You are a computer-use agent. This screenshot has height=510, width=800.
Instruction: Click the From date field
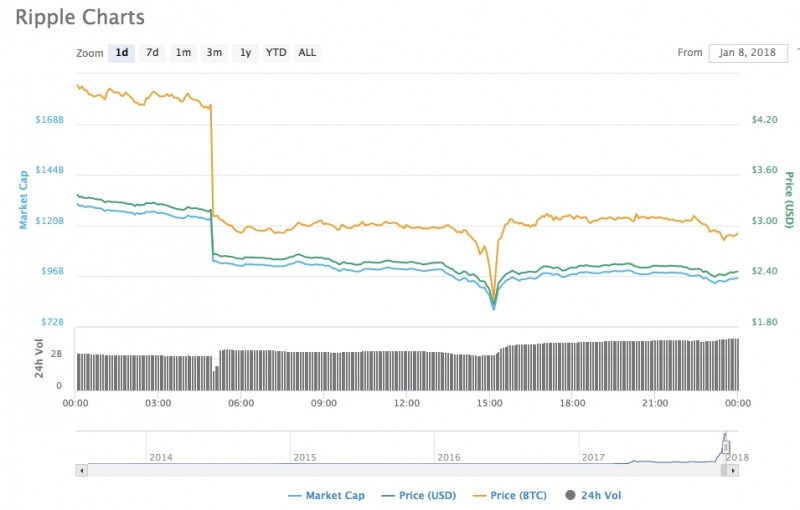coord(747,53)
